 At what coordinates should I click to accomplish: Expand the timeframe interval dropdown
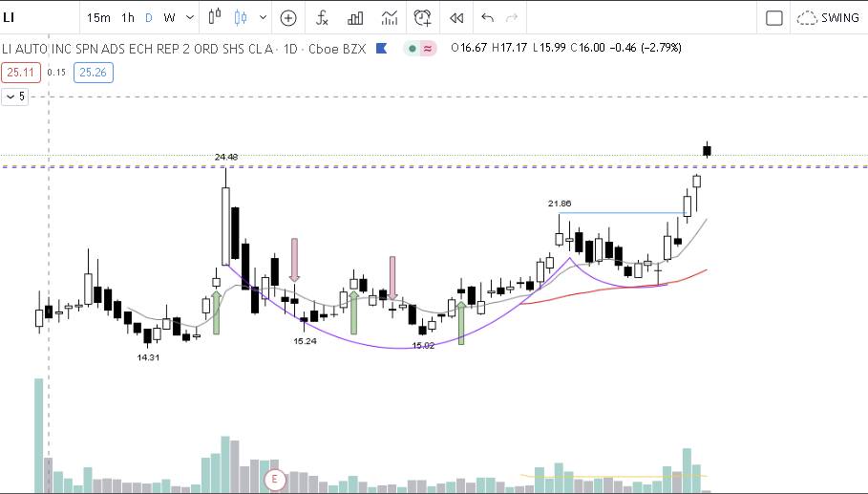point(190,18)
